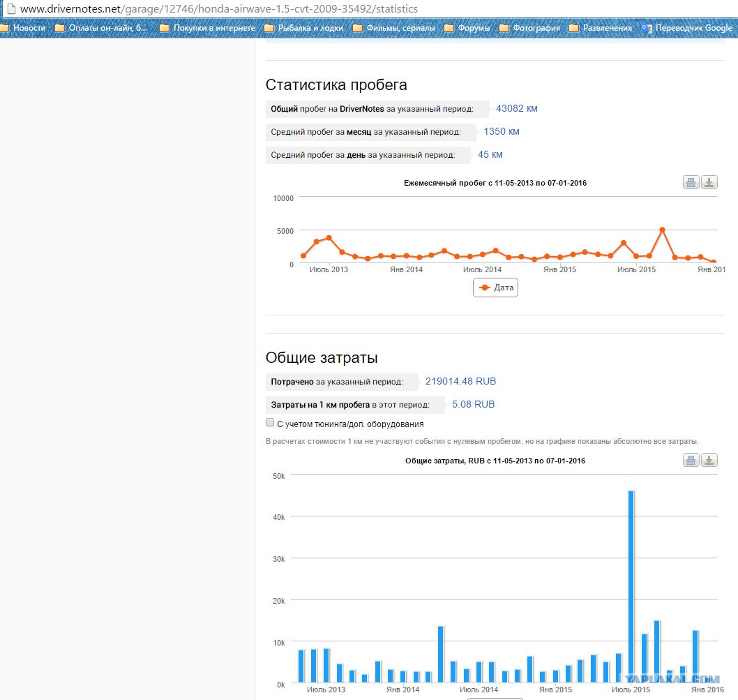738x700 pixels.
Task: Click the tallest expense bar near 46k
Action: click(631, 586)
